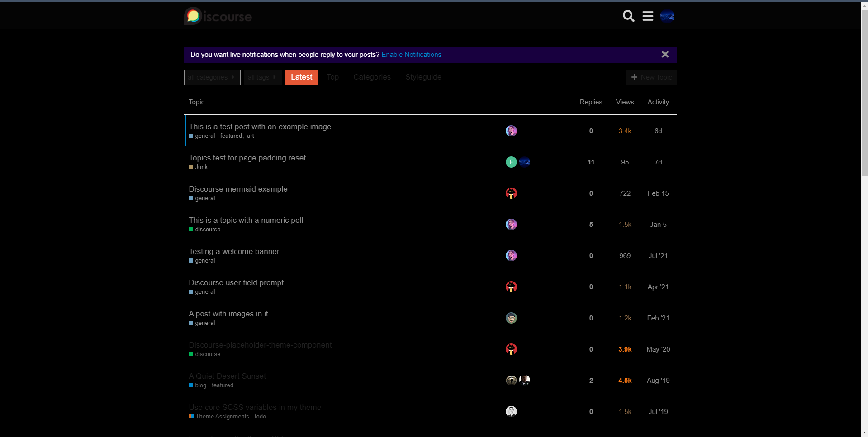Open topic This is a topic with a numeric poll
The image size is (868, 437).
[x=246, y=220]
